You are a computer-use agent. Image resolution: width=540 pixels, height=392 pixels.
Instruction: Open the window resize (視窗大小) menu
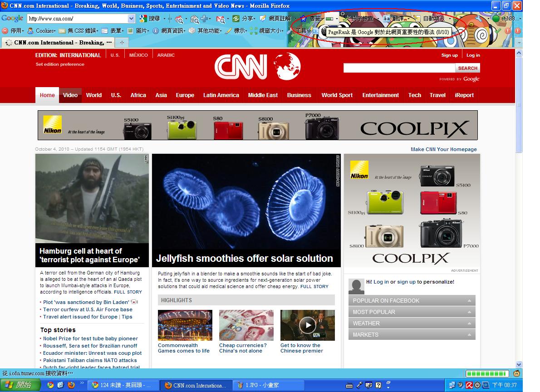click(266, 31)
